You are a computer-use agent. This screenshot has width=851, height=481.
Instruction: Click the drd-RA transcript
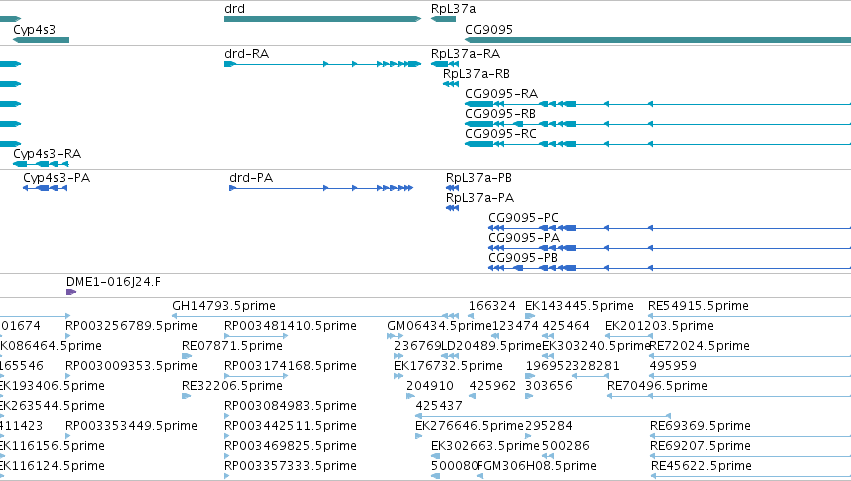(x=322, y=64)
